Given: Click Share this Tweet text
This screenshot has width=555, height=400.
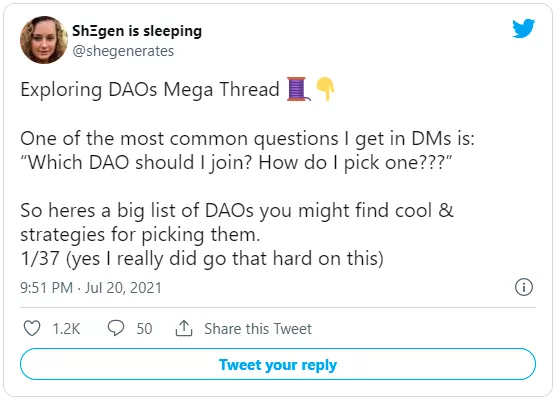Looking at the screenshot, I should (258, 328).
